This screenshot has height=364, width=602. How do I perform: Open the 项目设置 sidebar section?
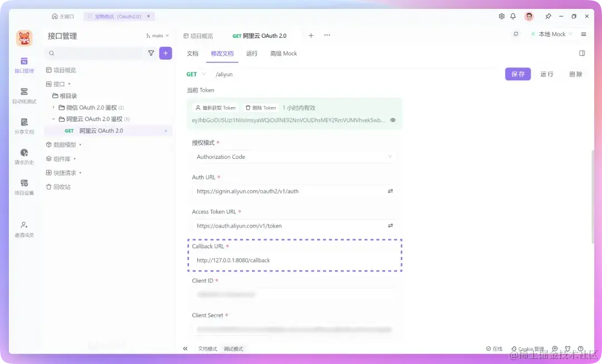(x=24, y=187)
